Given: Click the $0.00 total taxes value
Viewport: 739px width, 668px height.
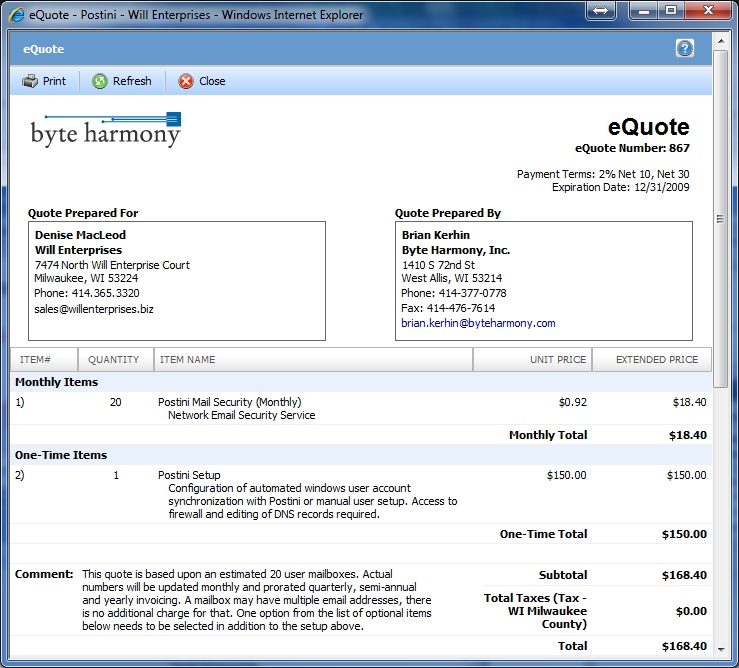Looking at the screenshot, I should pyautogui.click(x=691, y=611).
